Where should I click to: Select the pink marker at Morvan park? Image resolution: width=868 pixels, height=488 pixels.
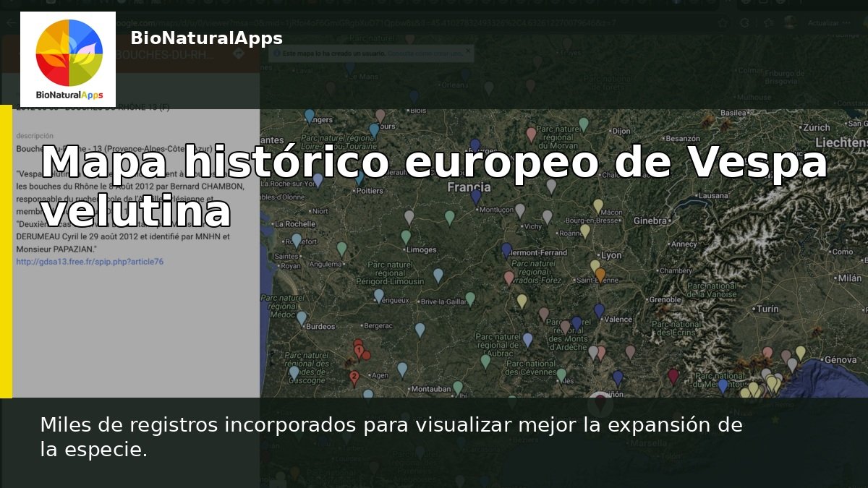(x=531, y=134)
